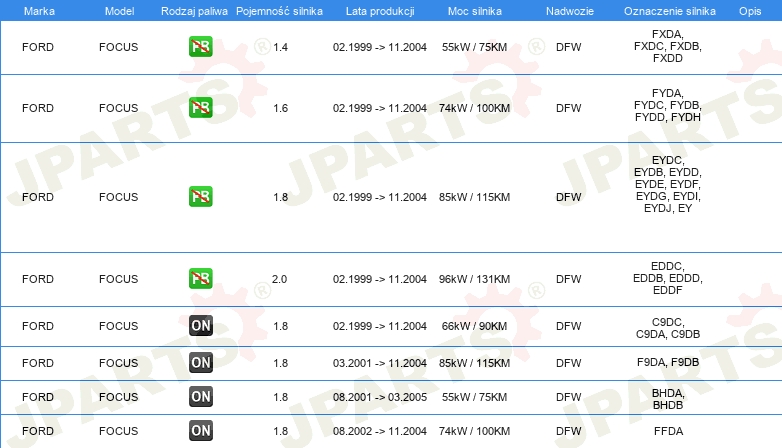
Task: Select engine capacity 1.4 cell
Action: [280, 47]
